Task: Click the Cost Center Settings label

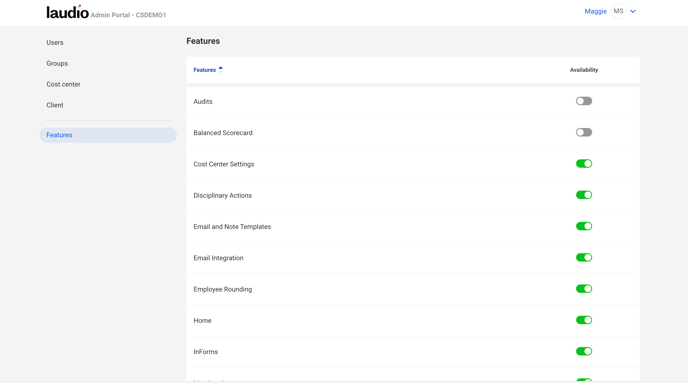Action: click(224, 164)
